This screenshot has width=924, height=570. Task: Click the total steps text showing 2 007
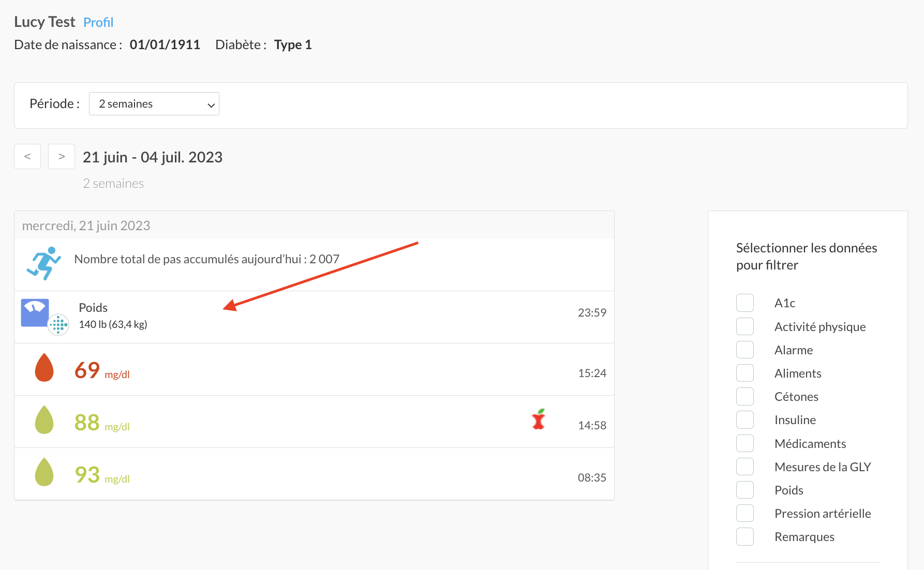click(x=207, y=259)
